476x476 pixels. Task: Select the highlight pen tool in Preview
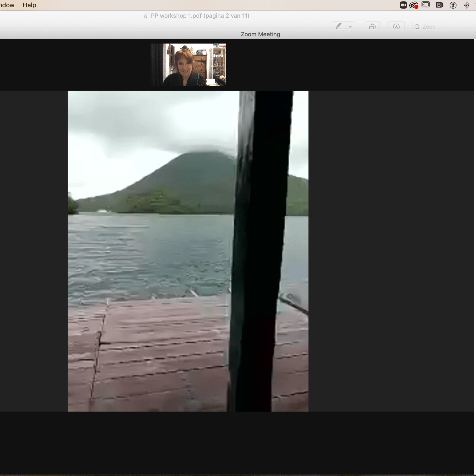pyautogui.click(x=338, y=26)
